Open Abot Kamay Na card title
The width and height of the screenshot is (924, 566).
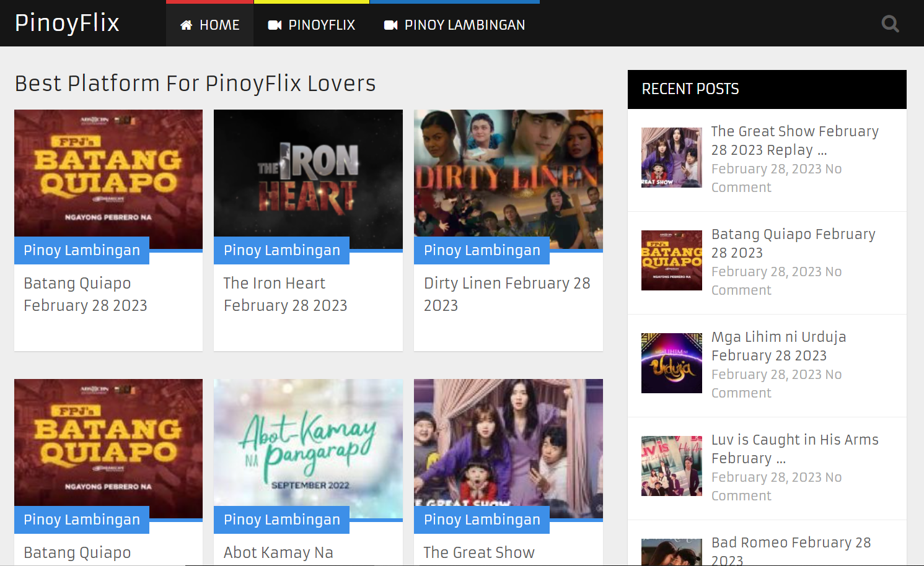pyautogui.click(x=278, y=552)
